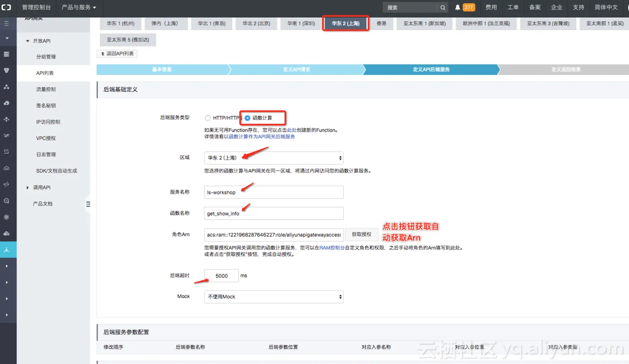The image size is (629, 364).
Task: Expand the 调用API tree section
Action: click(x=27, y=188)
